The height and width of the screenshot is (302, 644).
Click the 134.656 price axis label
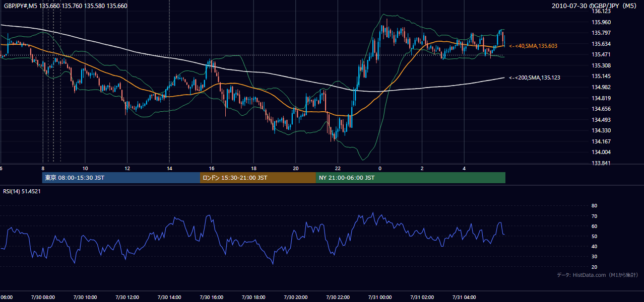tap(601, 109)
